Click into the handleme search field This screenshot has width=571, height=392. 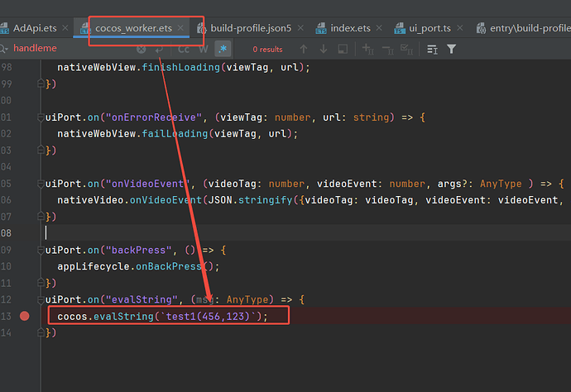(x=73, y=48)
